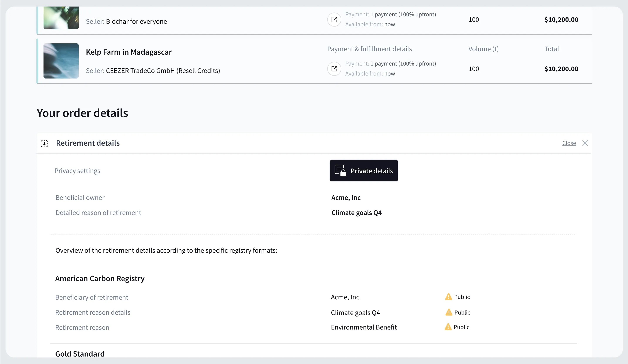628x364 pixels.
Task: Open Kelp Farm payment details external link icon
Action: pos(334,69)
